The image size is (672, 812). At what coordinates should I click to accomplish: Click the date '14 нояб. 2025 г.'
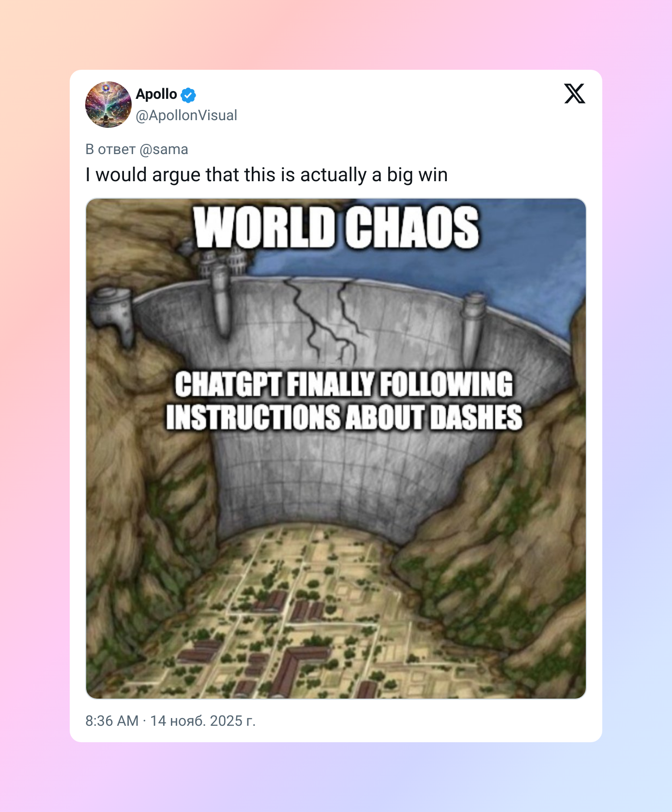(x=203, y=721)
